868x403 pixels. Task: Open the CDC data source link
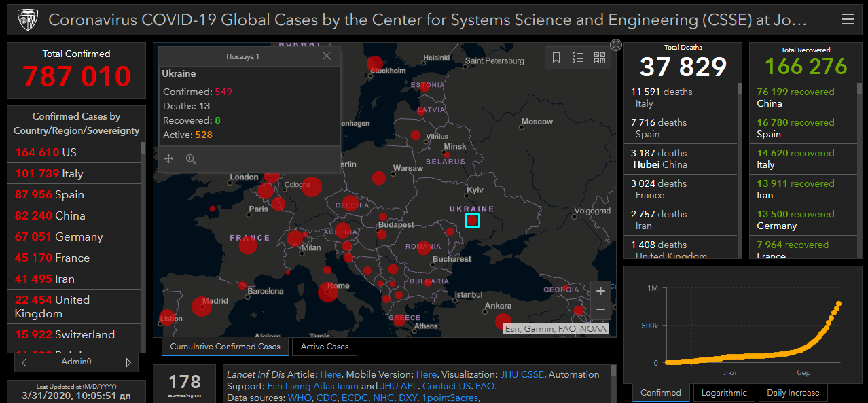[326, 398]
